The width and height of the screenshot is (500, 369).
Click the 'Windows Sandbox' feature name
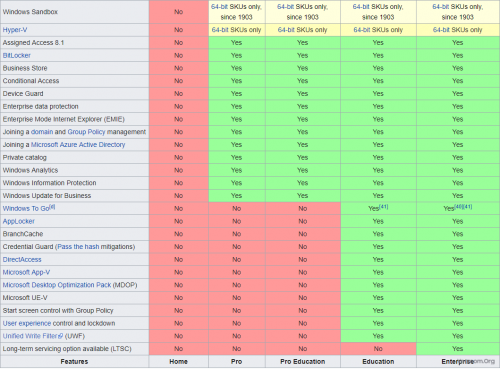(x=30, y=12)
